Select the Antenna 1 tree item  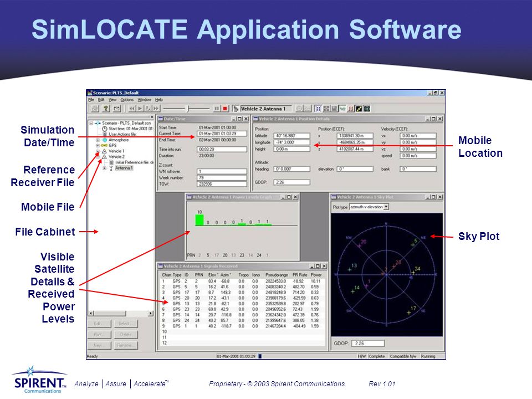[x=124, y=168]
